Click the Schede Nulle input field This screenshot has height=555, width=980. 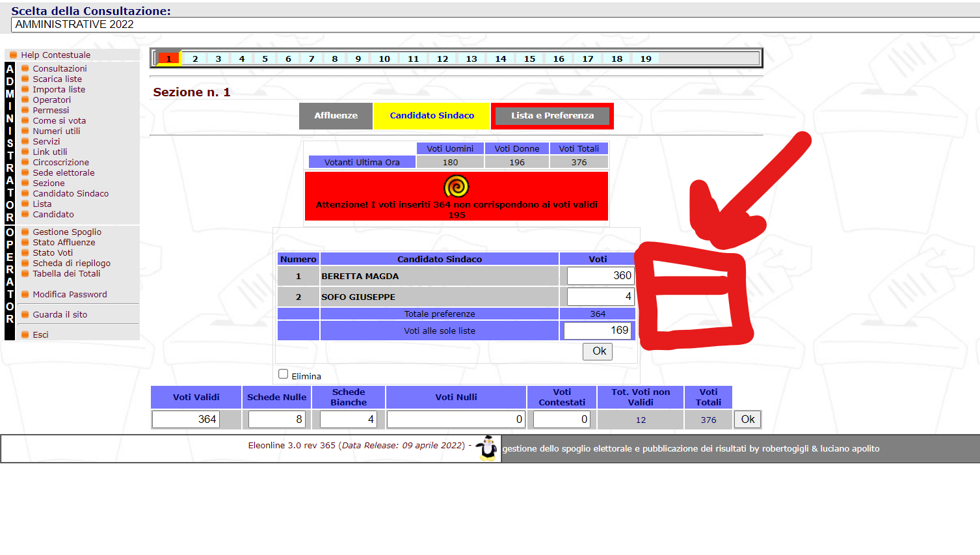click(276, 419)
